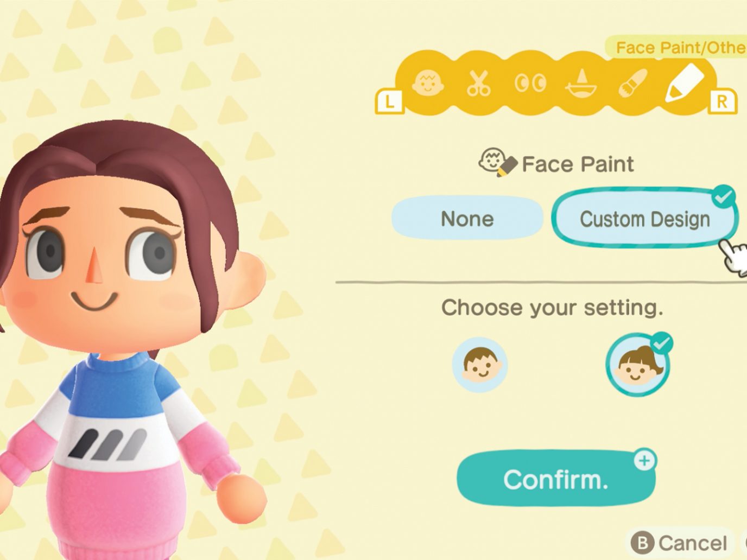The height and width of the screenshot is (560, 747).
Task: Click the B button circle icon
Action: 642,543
